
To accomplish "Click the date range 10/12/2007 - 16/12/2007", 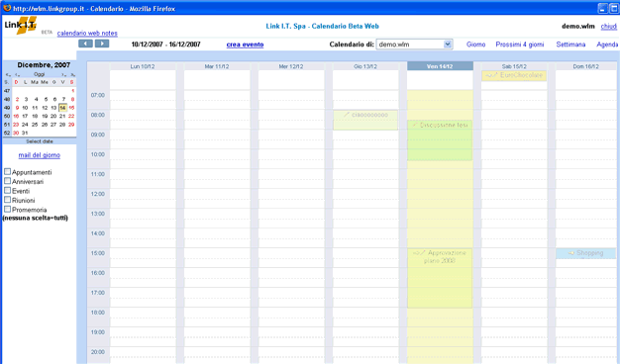I will 165,45.
